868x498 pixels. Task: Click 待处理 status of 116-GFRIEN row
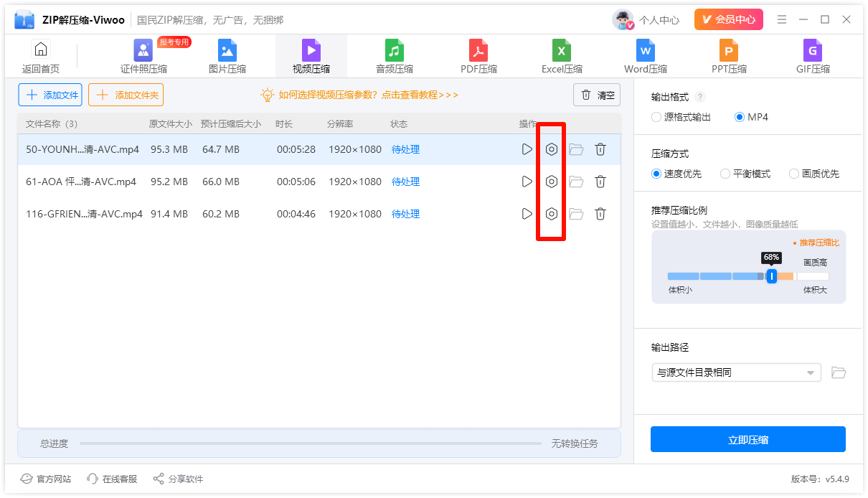pyautogui.click(x=405, y=214)
